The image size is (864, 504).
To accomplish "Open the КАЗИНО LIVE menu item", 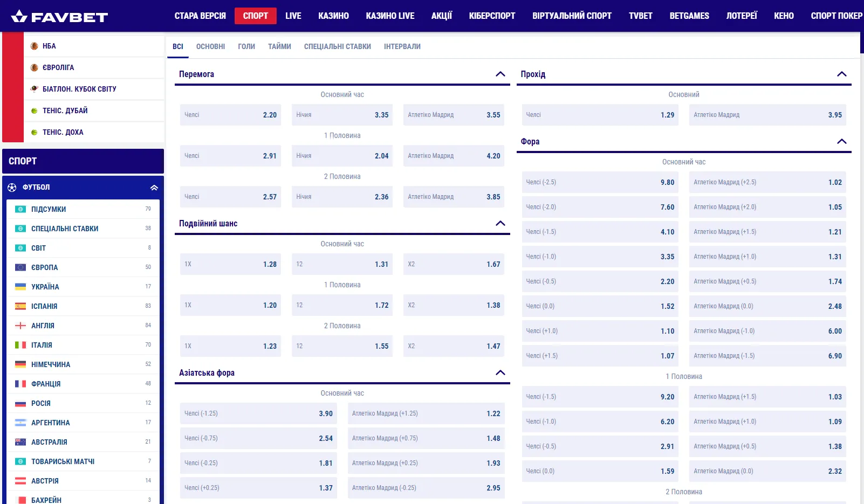I will [390, 16].
